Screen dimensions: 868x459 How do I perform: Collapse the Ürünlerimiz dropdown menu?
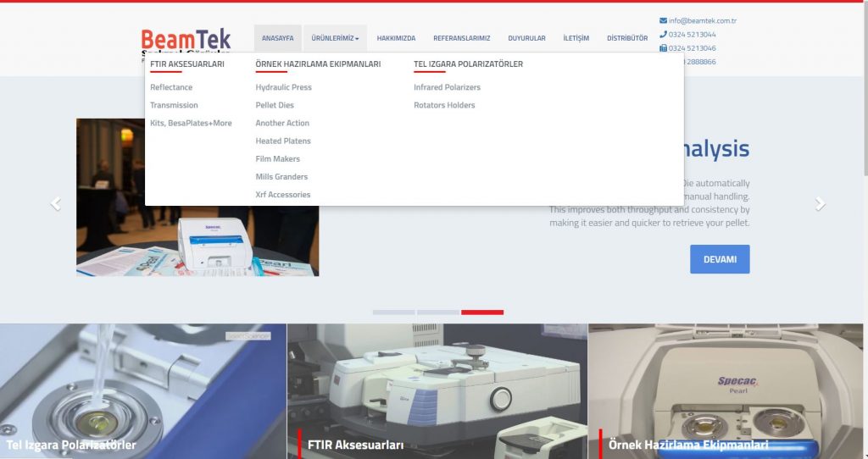(x=335, y=38)
